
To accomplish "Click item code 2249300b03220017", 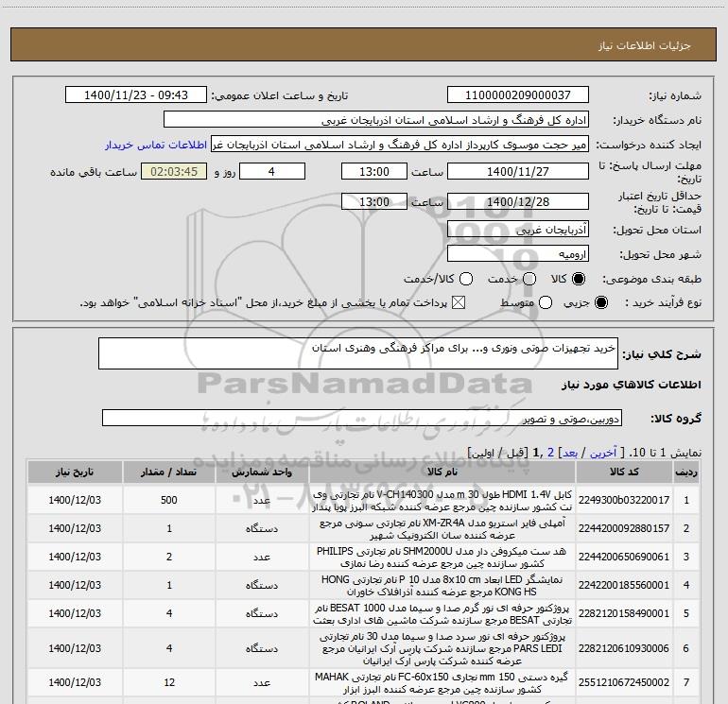I will tap(624, 500).
